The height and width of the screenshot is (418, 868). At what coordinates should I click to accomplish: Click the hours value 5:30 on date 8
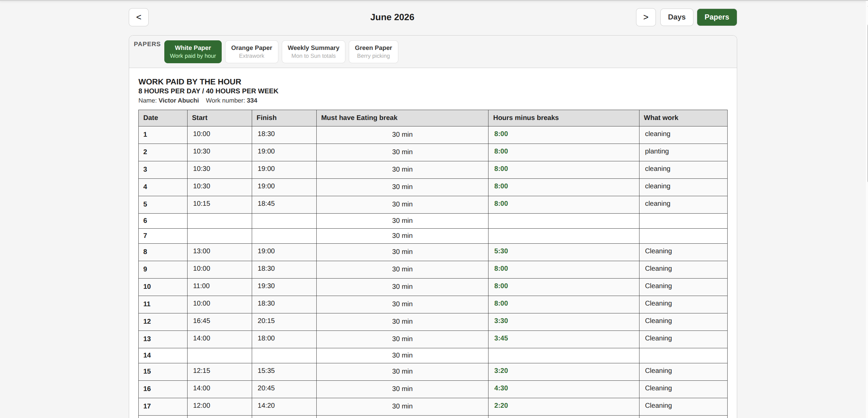pos(501,251)
